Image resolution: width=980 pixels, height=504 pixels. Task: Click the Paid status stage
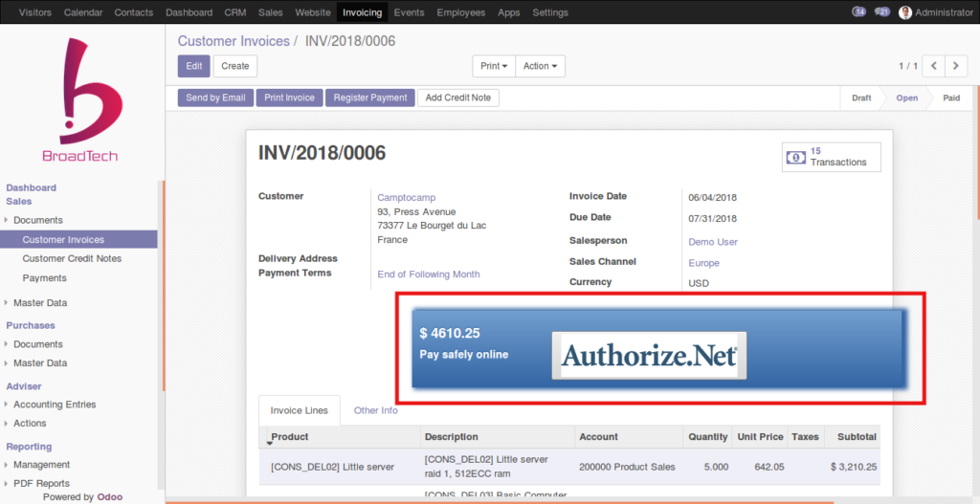point(951,99)
